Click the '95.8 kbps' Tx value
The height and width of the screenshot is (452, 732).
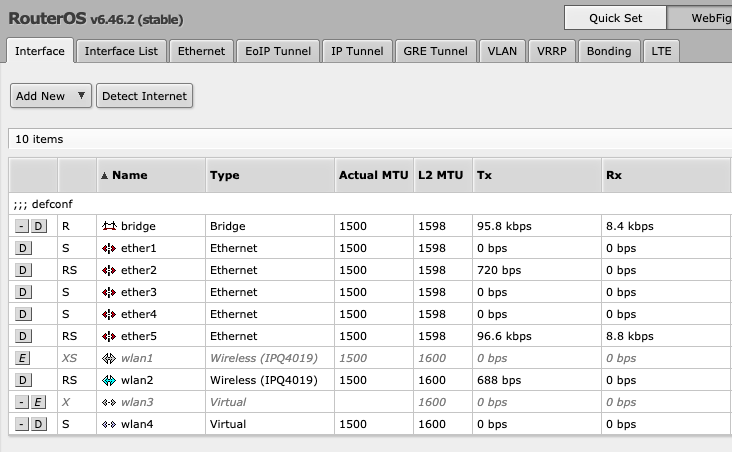pyautogui.click(x=504, y=226)
